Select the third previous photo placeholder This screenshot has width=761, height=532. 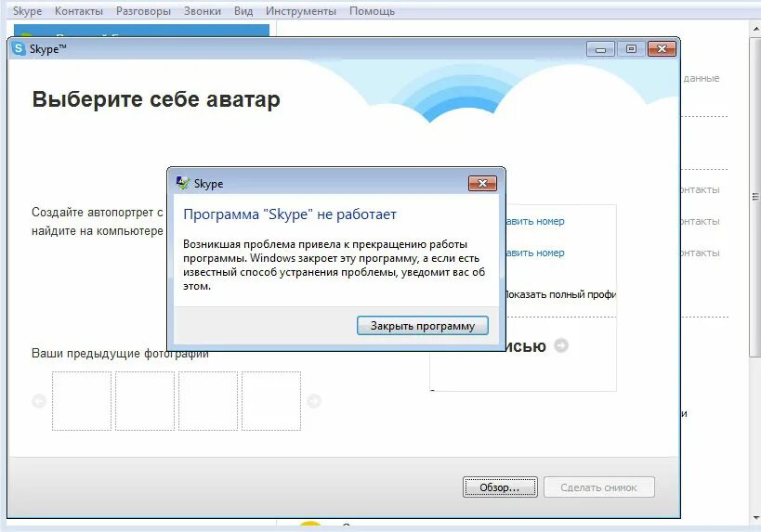[x=208, y=401]
